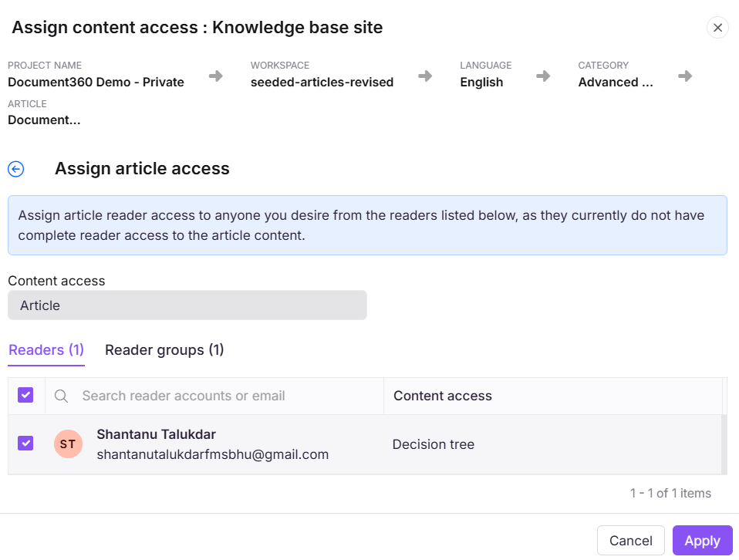Click the truncated article name Document...
The height and width of the screenshot is (560, 739).
44,120
